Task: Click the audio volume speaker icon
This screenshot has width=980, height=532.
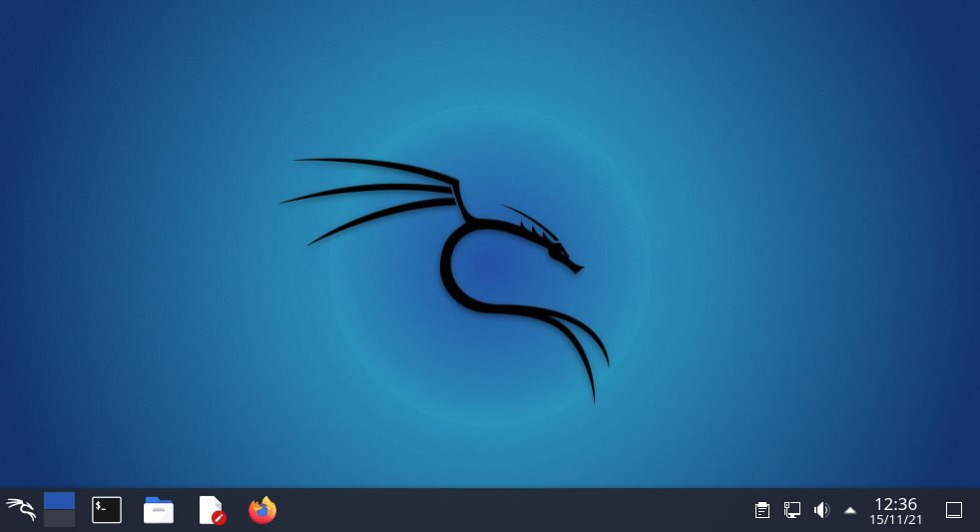Action: click(x=821, y=510)
